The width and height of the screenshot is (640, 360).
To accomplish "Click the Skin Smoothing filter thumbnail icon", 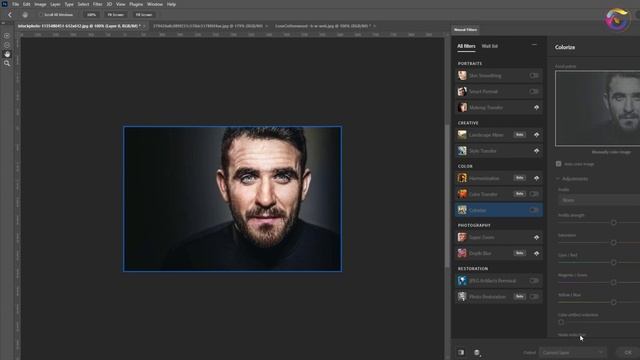I will [x=462, y=76].
